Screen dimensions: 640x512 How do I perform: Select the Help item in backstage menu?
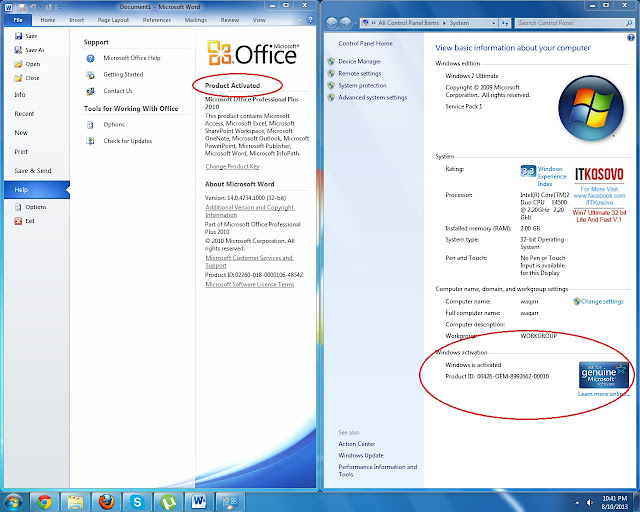(37, 190)
